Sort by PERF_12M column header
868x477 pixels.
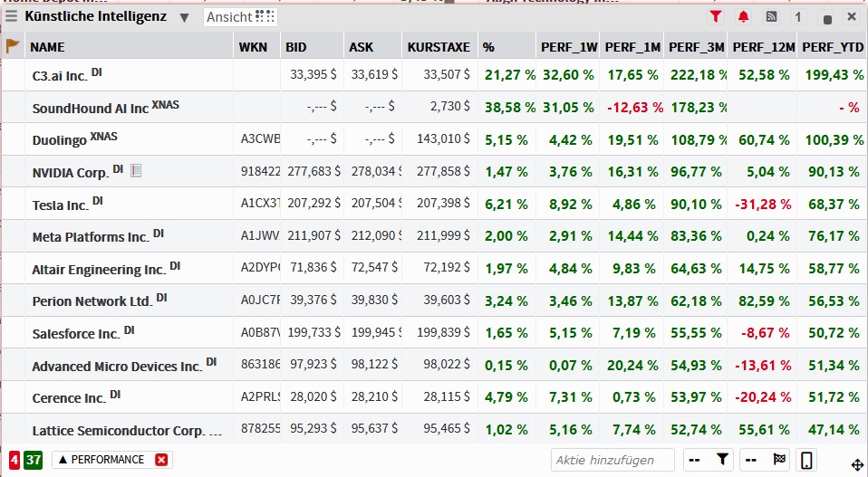pyautogui.click(x=762, y=47)
